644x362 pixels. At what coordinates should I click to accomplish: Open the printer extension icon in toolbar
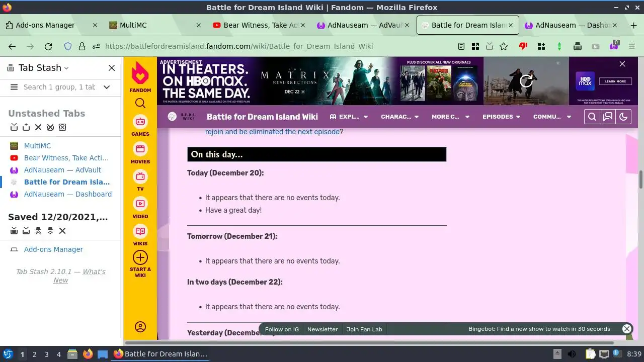[x=578, y=46]
